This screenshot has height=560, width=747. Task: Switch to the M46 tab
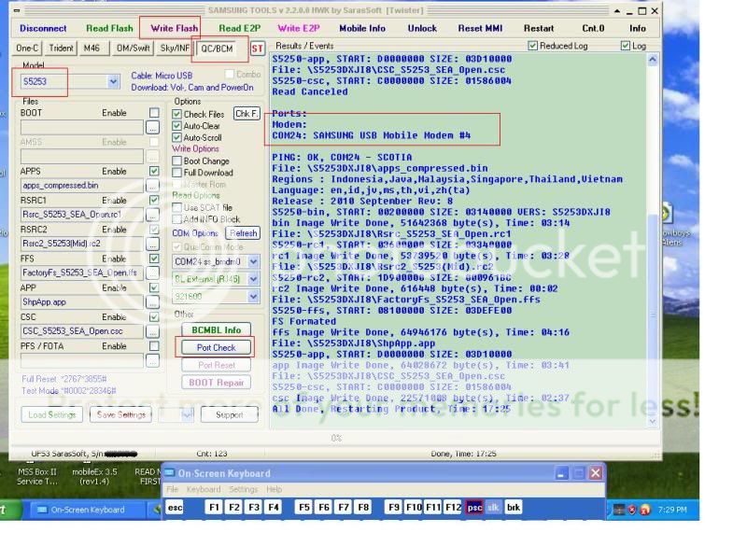tap(92, 49)
